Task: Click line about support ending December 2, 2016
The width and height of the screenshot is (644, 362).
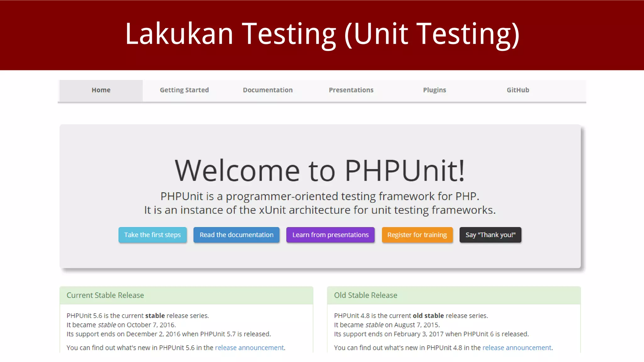Action: [x=169, y=334]
